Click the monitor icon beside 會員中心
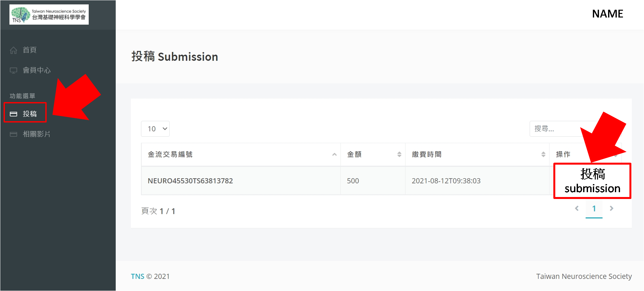Image resolution: width=644 pixels, height=291 pixels. 14,71
